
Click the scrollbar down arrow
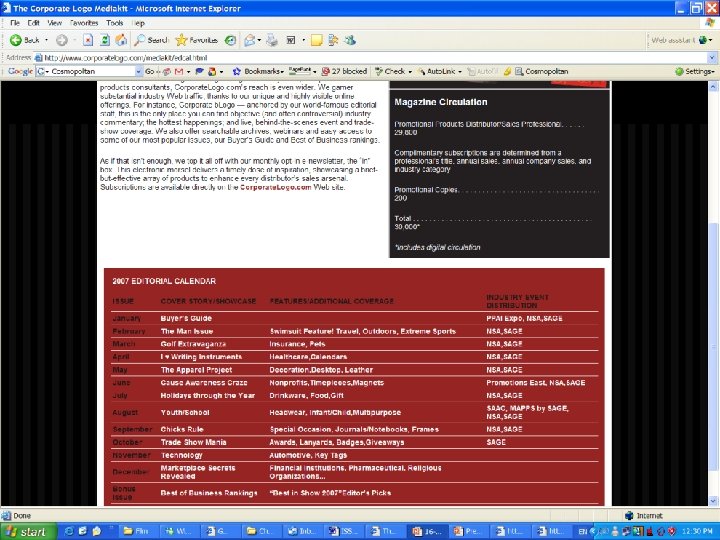coord(713,501)
